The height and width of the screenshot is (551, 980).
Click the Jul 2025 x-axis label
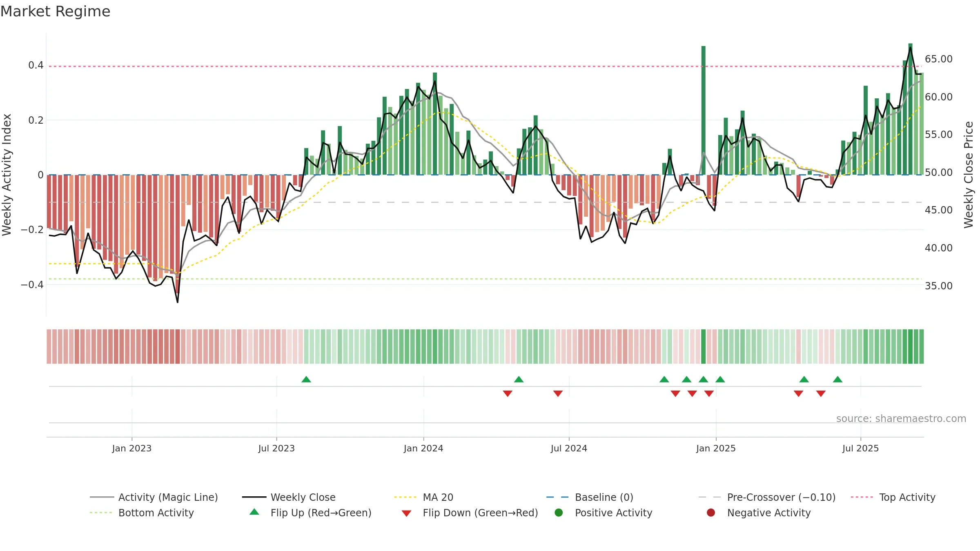coord(860,448)
